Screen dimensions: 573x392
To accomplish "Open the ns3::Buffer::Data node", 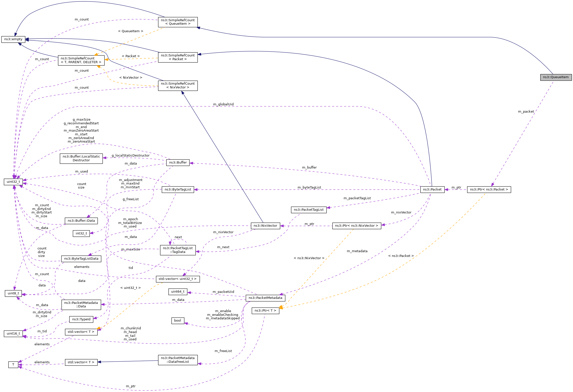I will coord(81,221).
